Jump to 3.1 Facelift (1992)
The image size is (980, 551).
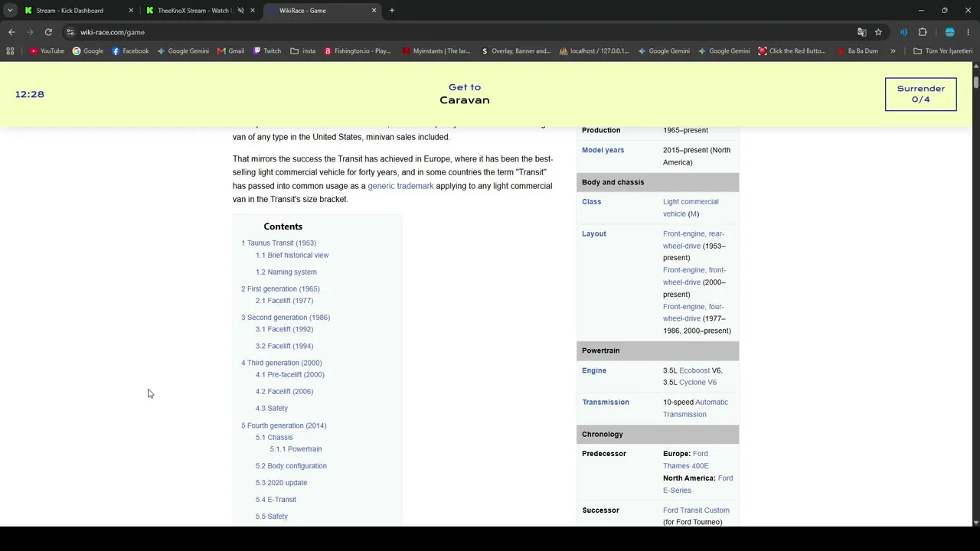(284, 330)
